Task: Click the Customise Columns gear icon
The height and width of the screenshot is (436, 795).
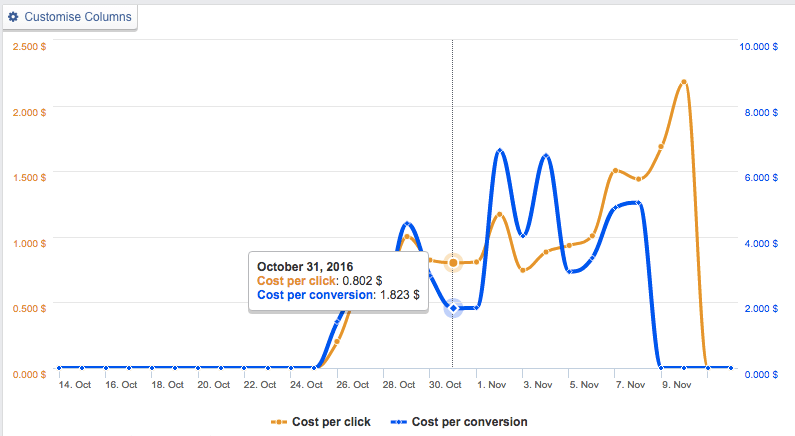Action: pos(13,17)
